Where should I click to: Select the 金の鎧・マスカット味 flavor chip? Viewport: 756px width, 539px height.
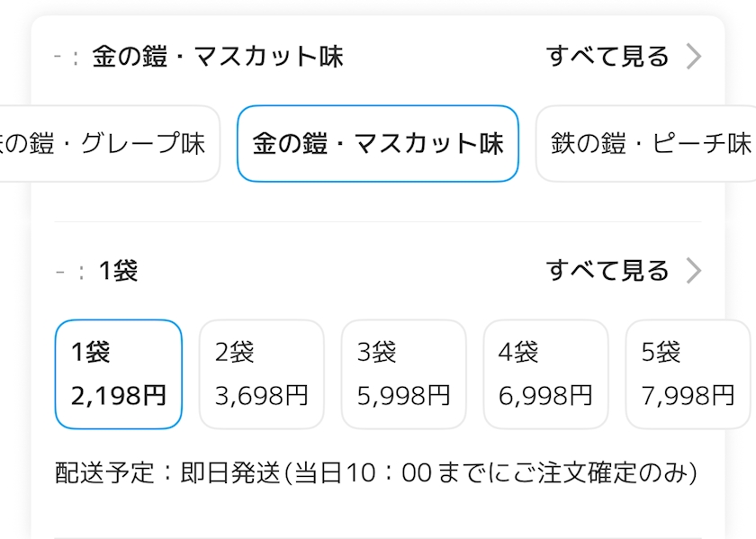point(377,144)
